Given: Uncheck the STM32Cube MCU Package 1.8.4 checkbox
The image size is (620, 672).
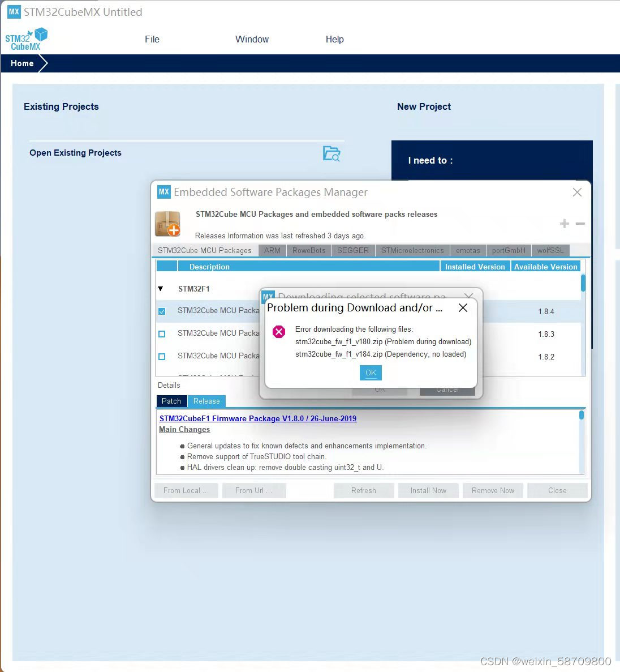Looking at the screenshot, I should [x=162, y=311].
